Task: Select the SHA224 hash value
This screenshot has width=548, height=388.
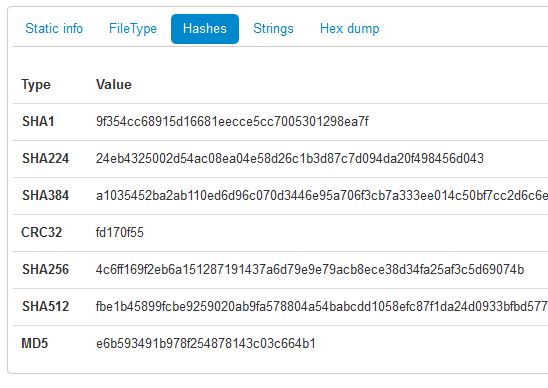Action: (x=290, y=159)
